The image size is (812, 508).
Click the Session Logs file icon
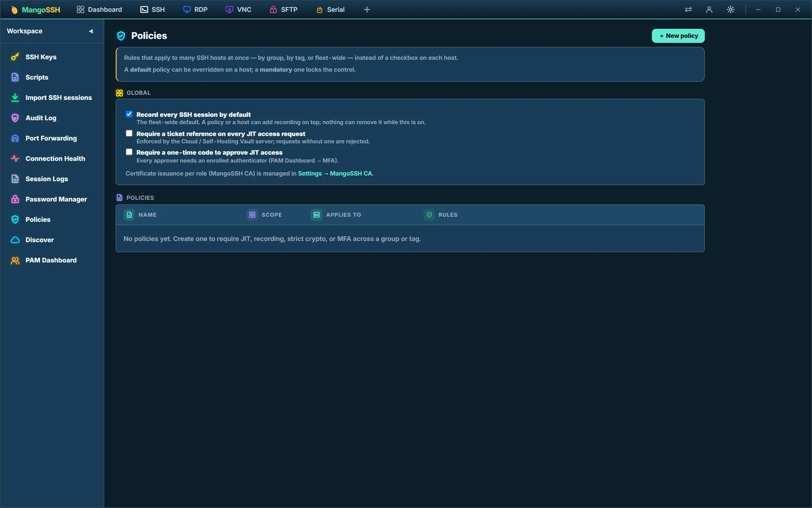(15, 179)
